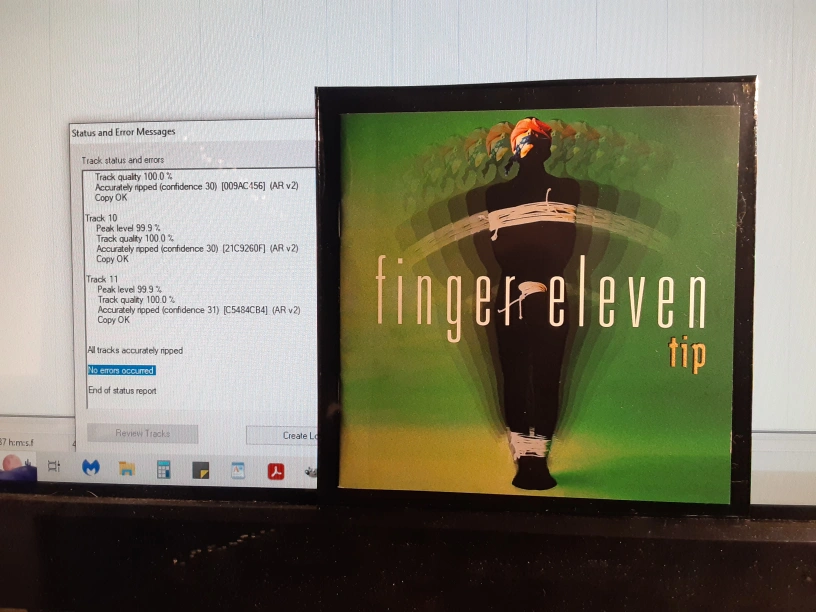
Task: Click 'Track quality 100.0 %' under Track 11
Action: click(136, 299)
